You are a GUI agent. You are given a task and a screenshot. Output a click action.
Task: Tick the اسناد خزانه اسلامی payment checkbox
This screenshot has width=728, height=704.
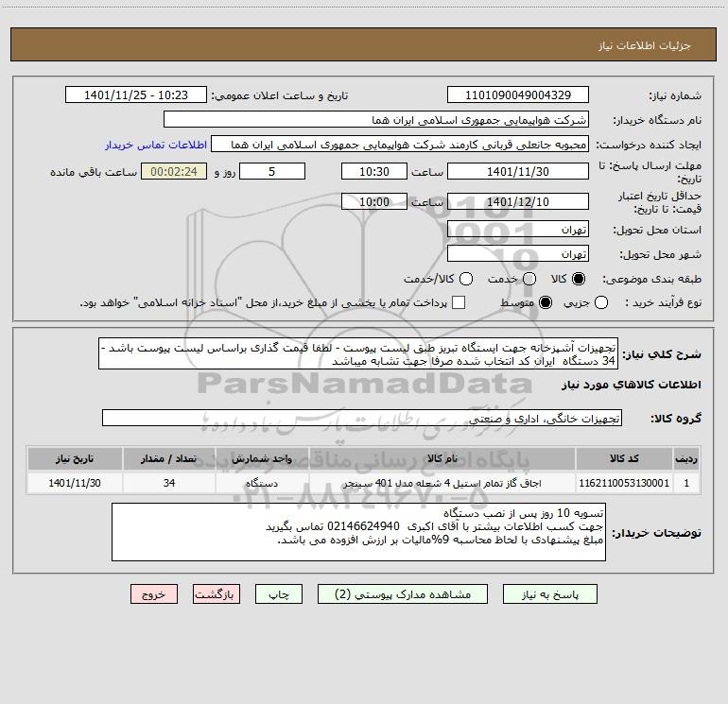coord(459,302)
